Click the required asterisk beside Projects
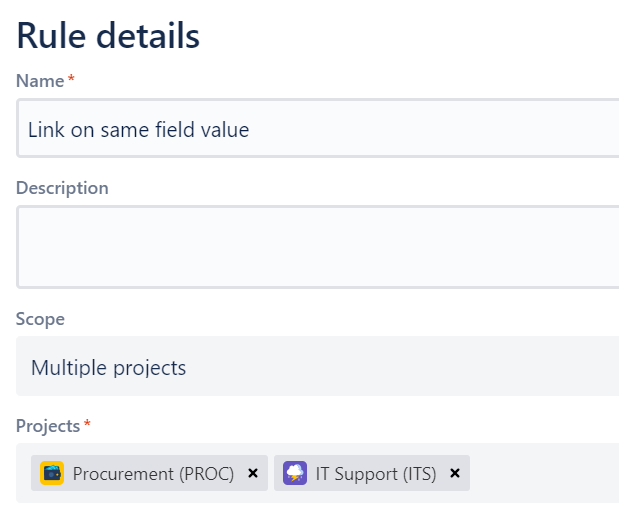This screenshot has height=520, width=619. click(87, 426)
